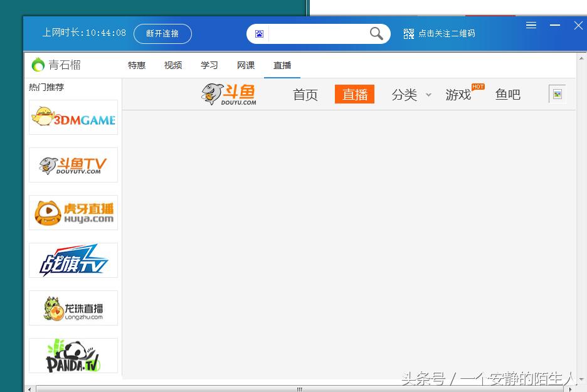This screenshot has height=392, width=587.
Task: Open the QR code icon near 点击关注二维码
Action: point(408,33)
